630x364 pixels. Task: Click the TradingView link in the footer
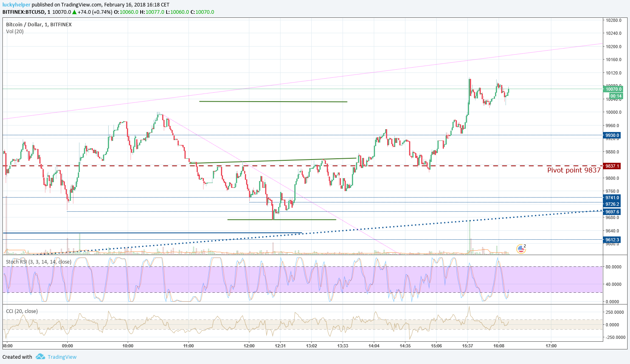(x=62, y=357)
